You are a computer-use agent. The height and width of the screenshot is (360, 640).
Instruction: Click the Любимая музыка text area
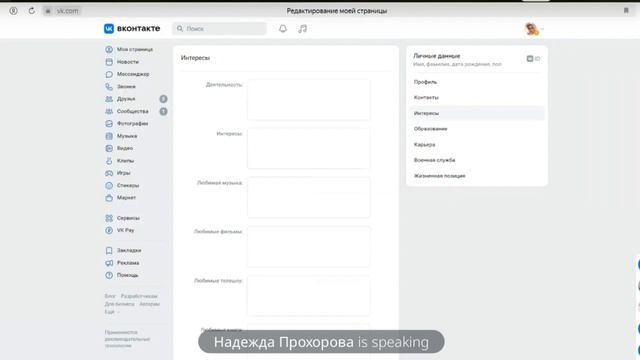(x=309, y=198)
